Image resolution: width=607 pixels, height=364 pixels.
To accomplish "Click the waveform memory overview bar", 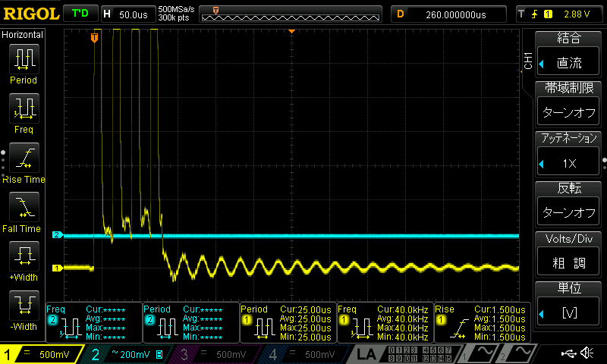I will coord(290,14).
